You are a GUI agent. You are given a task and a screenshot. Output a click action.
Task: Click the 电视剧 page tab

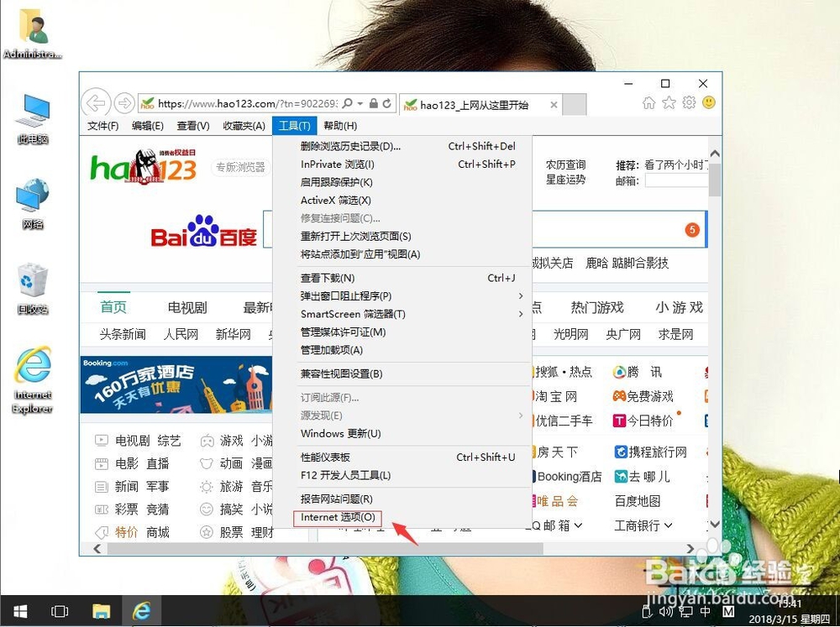pyautogui.click(x=187, y=308)
